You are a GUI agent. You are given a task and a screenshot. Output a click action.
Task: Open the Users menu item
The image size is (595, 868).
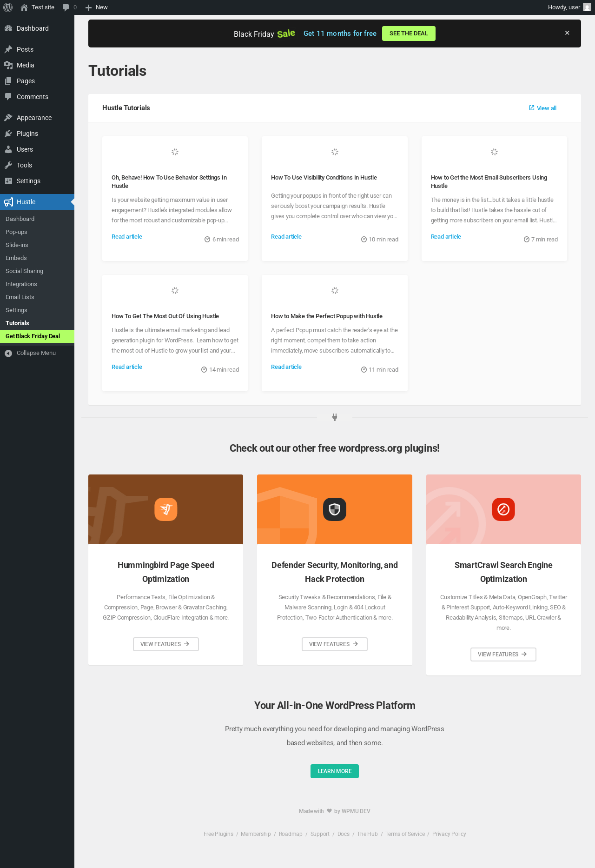tap(37, 149)
